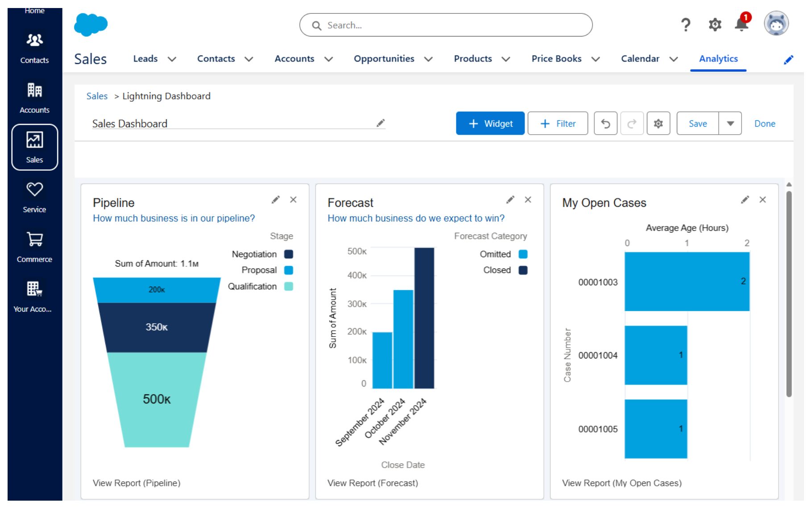This screenshot has width=812, height=510.
Task: Click the Negotiation legend color swatch
Action: click(x=289, y=254)
